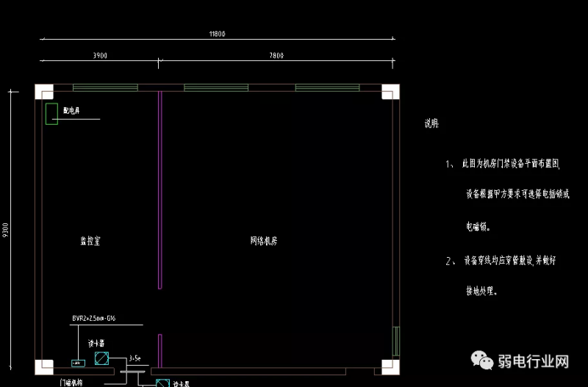588x387 pixels.
Task: Select the 7800 dimension label
Action: [276, 56]
